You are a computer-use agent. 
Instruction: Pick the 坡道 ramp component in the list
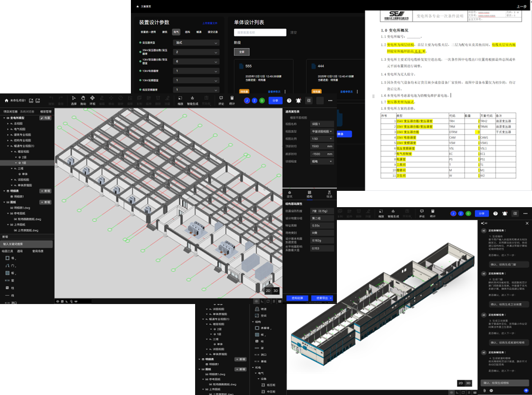point(261,309)
